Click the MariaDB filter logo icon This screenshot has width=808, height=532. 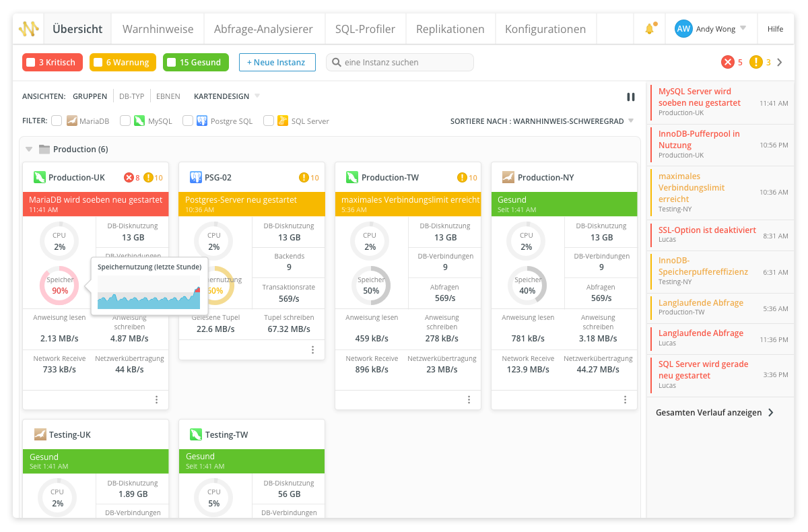[x=72, y=121]
